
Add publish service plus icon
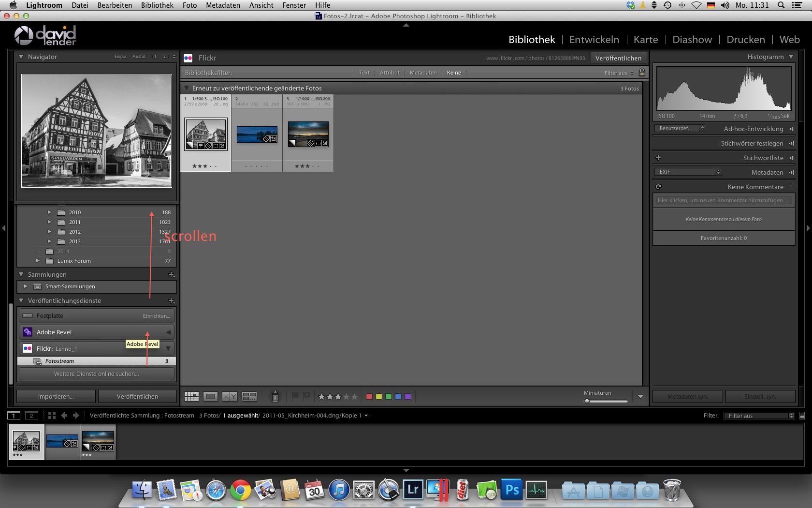171,300
